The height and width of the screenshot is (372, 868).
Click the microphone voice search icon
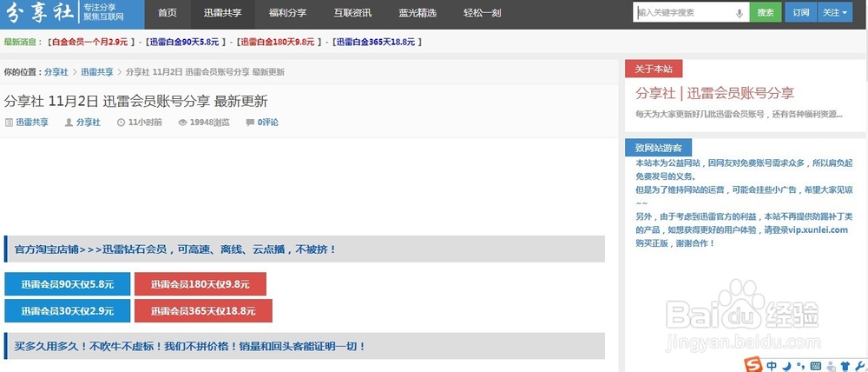(740, 13)
